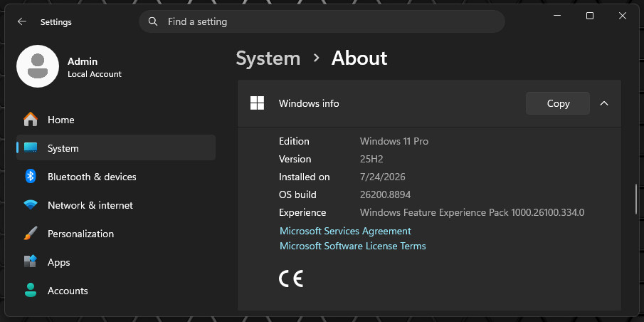Image resolution: width=644 pixels, height=322 pixels.
Task: Collapse the Windows info section chevron
Action: (x=603, y=103)
